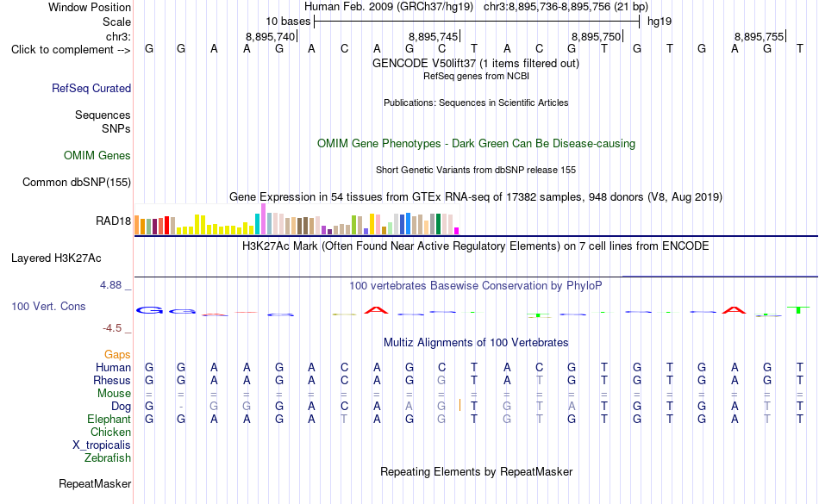Click the dark maroon bar in RAD18 chart
Viewport: 819px width, 504px height.
(x=154, y=227)
